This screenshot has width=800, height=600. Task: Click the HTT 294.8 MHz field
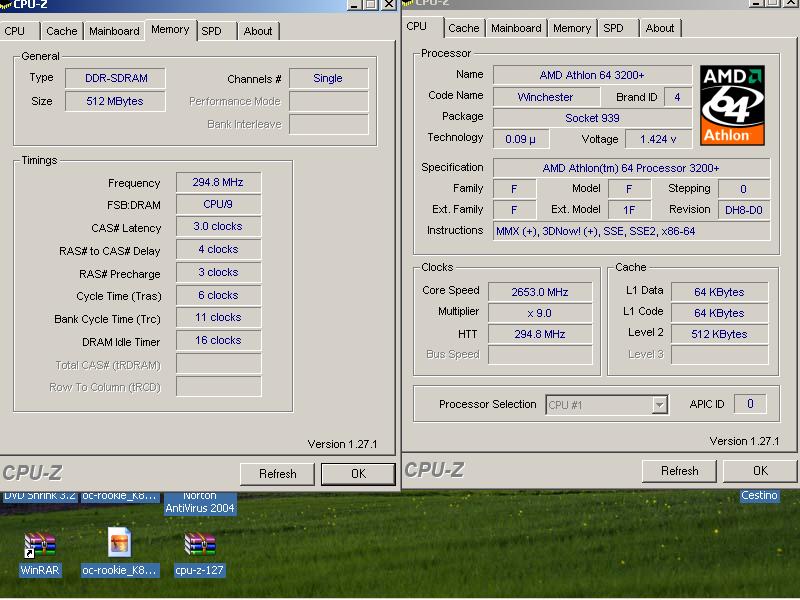540,334
